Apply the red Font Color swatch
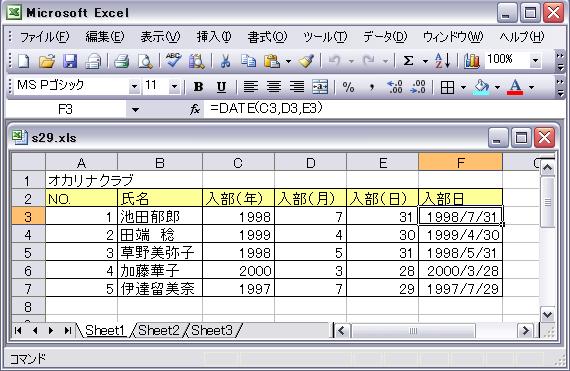This screenshot has height=371, width=570. coord(515,87)
